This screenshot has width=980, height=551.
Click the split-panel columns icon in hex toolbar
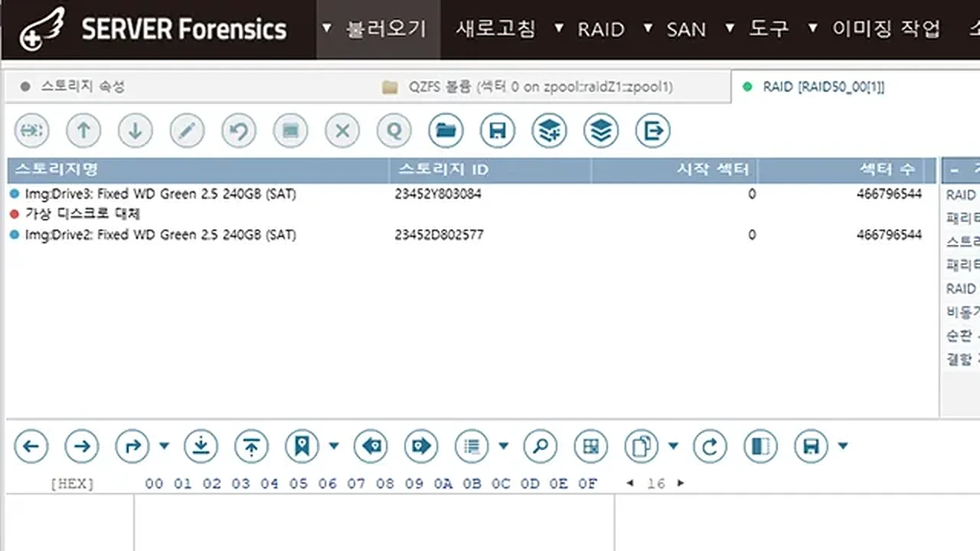point(760,446)
